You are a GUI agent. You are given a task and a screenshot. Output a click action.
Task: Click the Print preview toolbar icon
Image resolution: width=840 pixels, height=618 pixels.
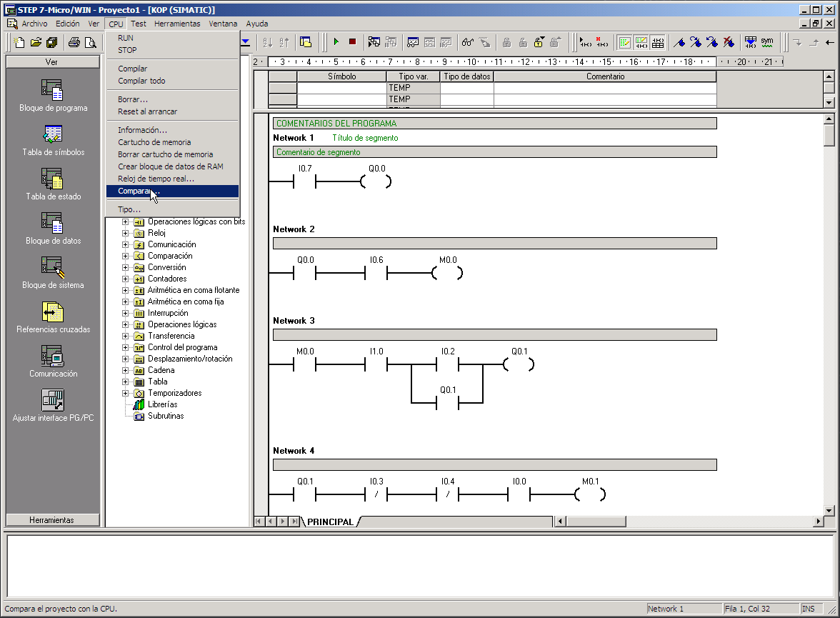(x=91, y=42)
